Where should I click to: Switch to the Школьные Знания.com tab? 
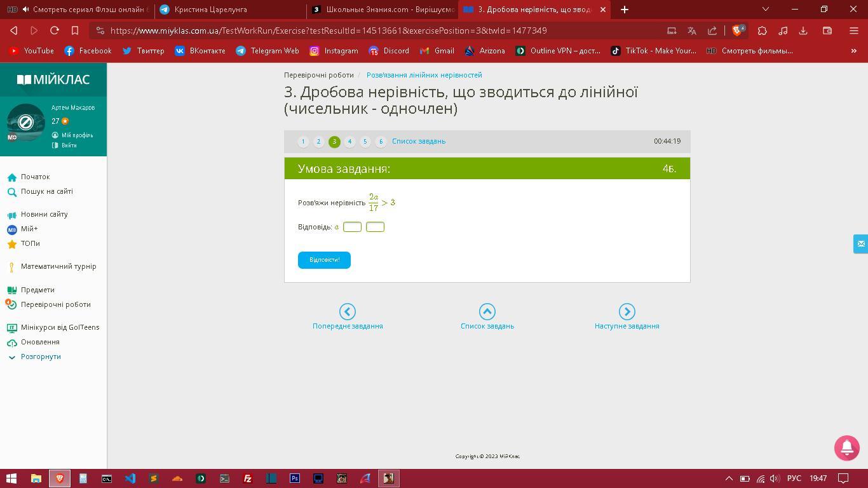tap(383, 10)
